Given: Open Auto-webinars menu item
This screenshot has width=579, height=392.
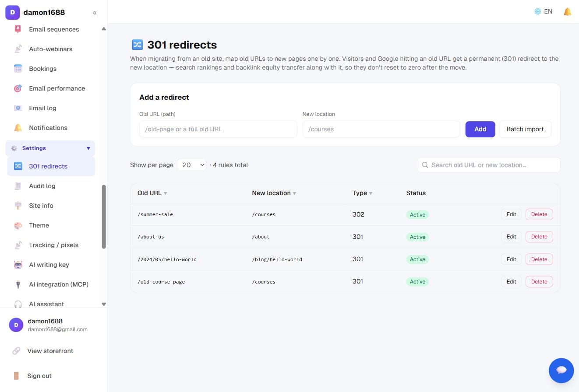Looking at the screenshot, I should pos(51,49).
